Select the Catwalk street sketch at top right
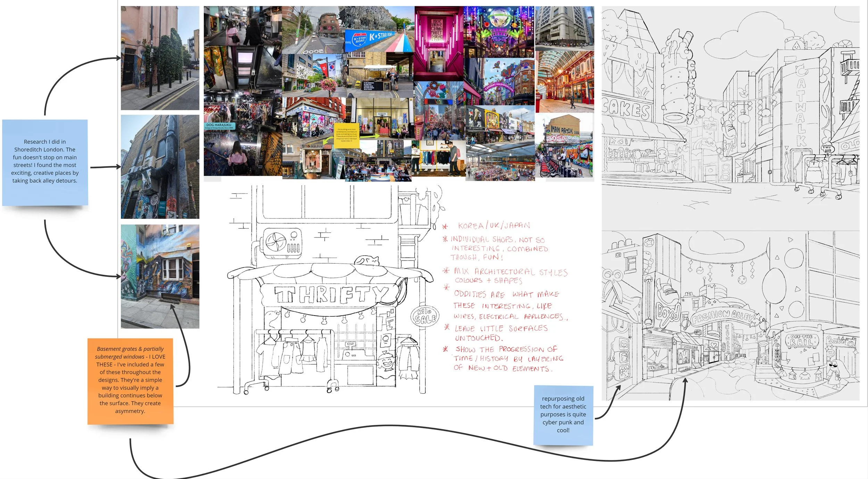 pyautogui.click(x=730, y=118)
